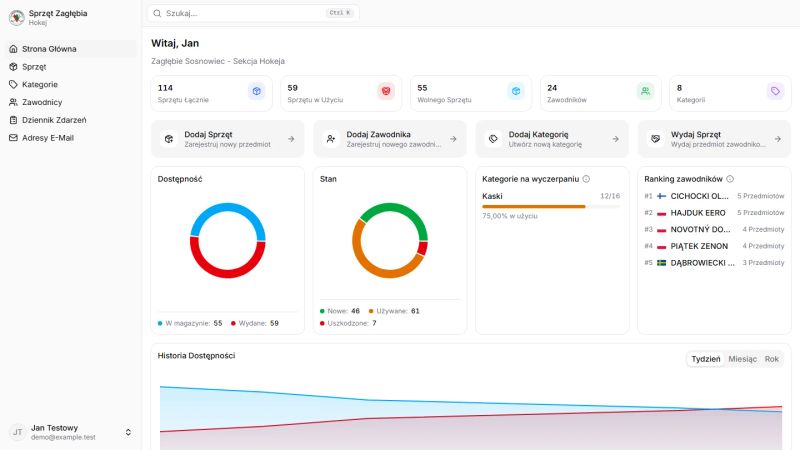Click the Kaski category label

[x=492, y=196]
